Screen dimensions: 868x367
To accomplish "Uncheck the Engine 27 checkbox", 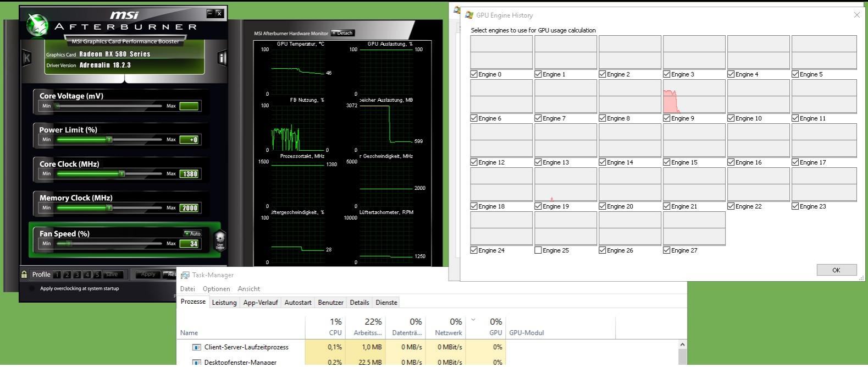I will [x=667, y=250].
